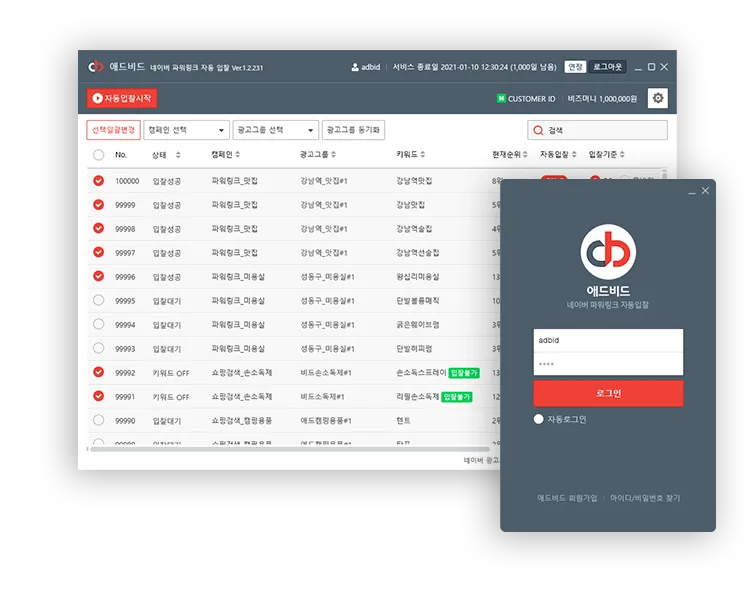
Task: Minimize the login window
Action: click(692, 191)
